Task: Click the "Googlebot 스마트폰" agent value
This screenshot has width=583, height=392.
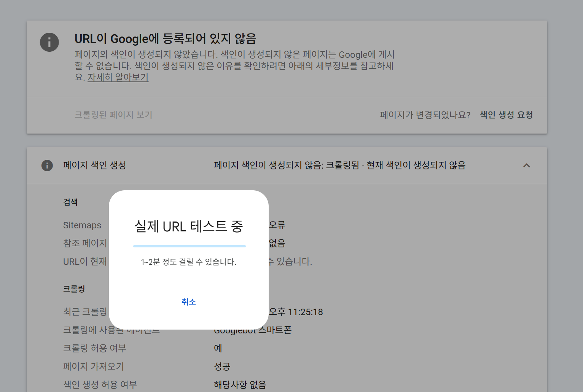Action: 253,330
